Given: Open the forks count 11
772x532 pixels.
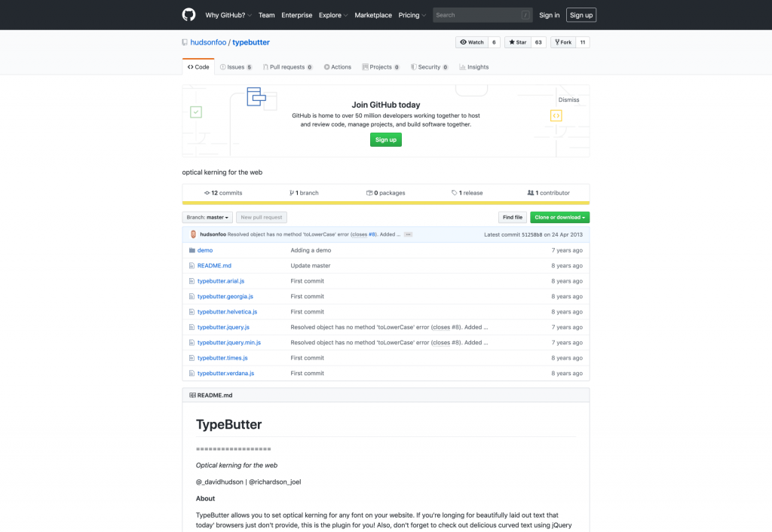Looking at the screenshot, I should tap(583, 42).
